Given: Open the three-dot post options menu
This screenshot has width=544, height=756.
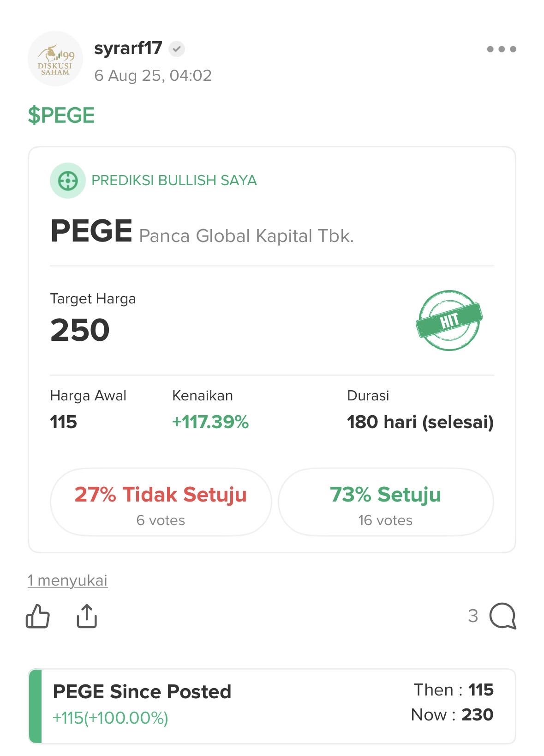Looking at the screenshot, I should pyautogui.click(x=502, y=49).
